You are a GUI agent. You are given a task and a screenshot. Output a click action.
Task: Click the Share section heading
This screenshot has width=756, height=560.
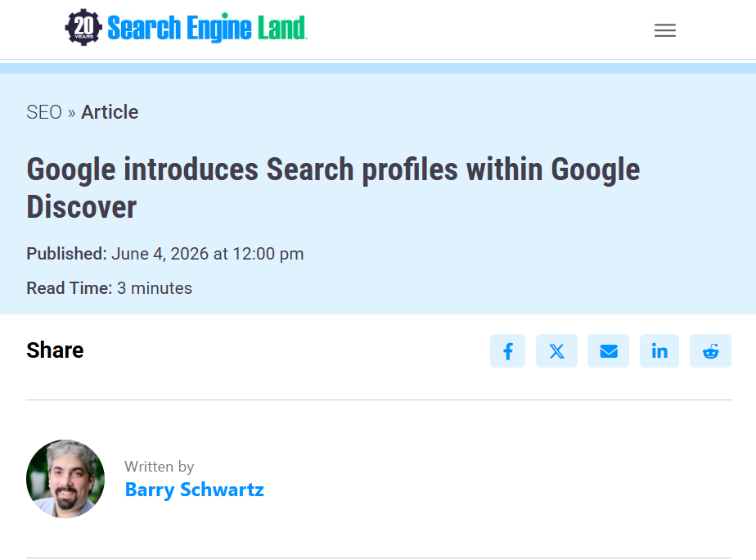[x=55, y=350]
